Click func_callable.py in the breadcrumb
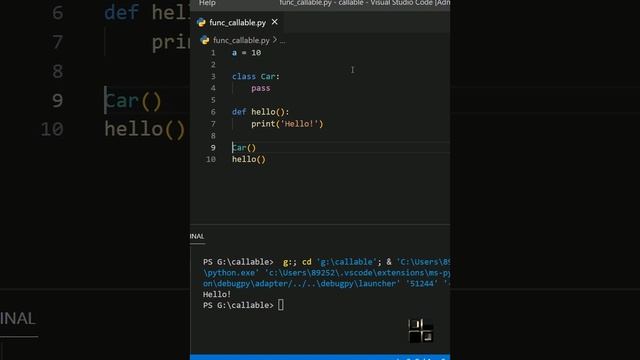 (x=241, y=40)
